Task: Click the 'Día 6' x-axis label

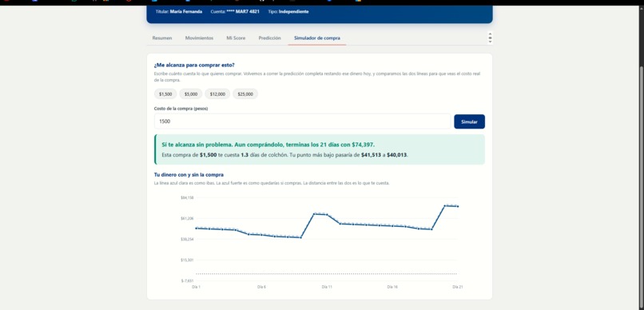Action: coord(261,287)
